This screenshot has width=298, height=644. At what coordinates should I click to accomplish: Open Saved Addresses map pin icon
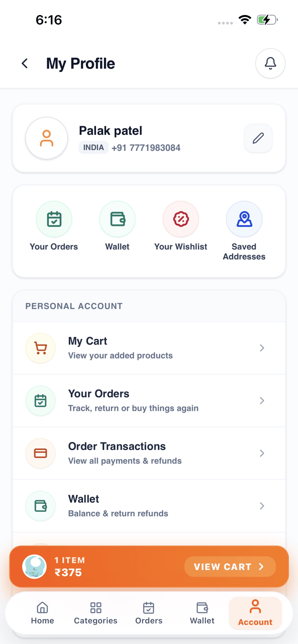244,219
